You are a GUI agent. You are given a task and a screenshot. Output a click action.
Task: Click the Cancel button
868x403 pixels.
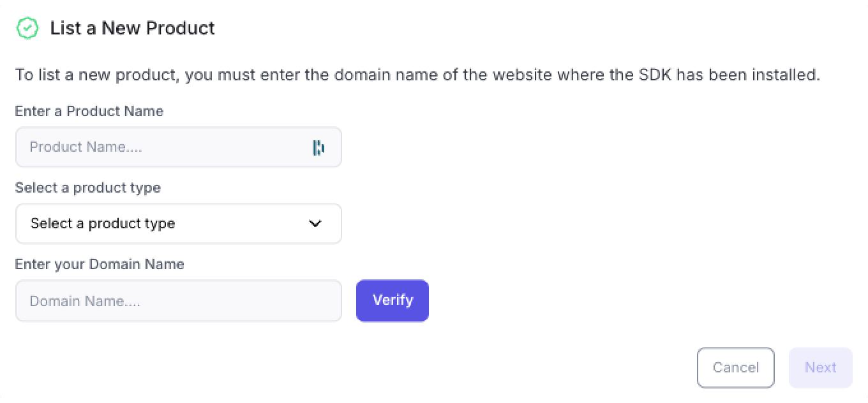(x=736, y=367)
